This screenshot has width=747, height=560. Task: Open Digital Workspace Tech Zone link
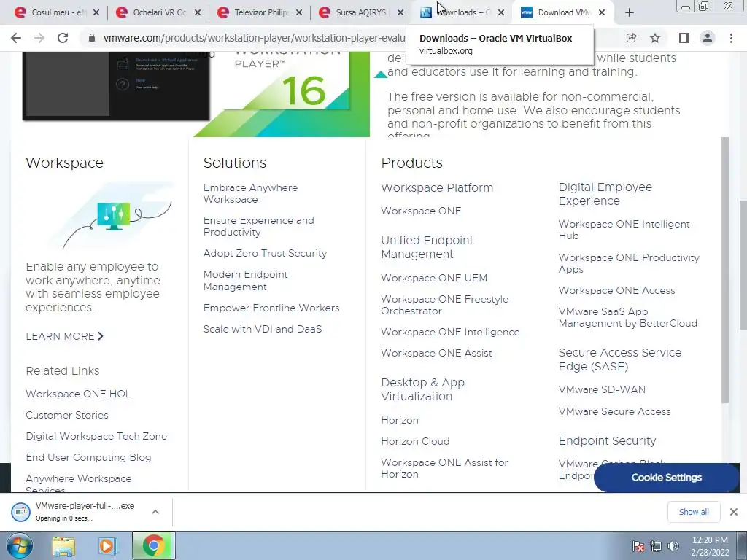click(x=96, y=436)
